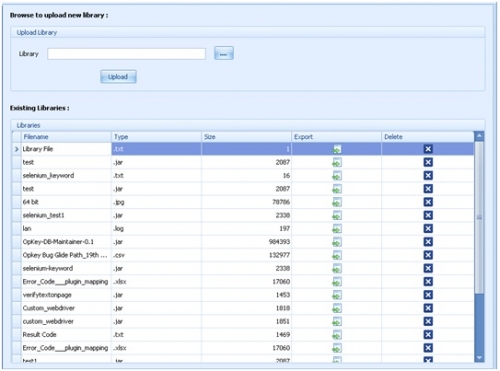Delete the 64 bit .jpg file
This screenshot has height=371, width=500.
tap(428, 202)
